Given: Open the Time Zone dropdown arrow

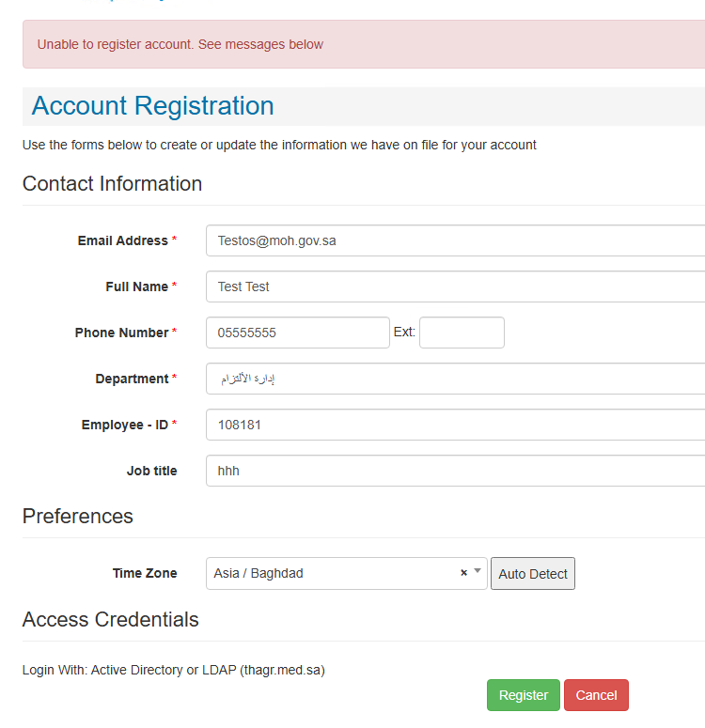Looking at the screenshot, I should click(x=478, y=571).
